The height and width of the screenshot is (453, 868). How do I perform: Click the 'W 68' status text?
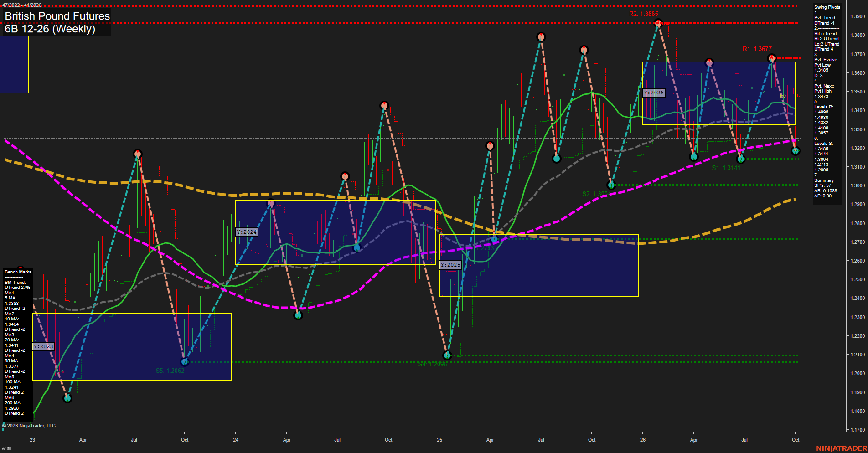pyautogui.click(x=6, y=449)
